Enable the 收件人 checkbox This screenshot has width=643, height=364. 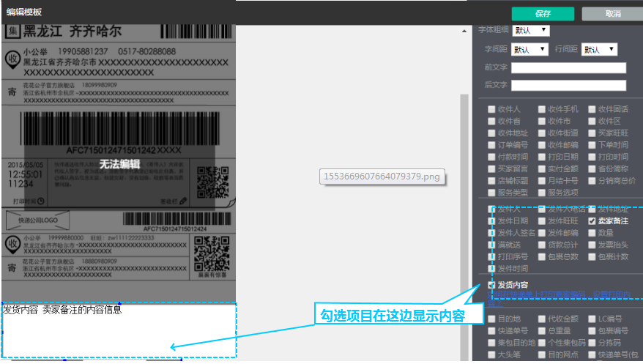491,109
